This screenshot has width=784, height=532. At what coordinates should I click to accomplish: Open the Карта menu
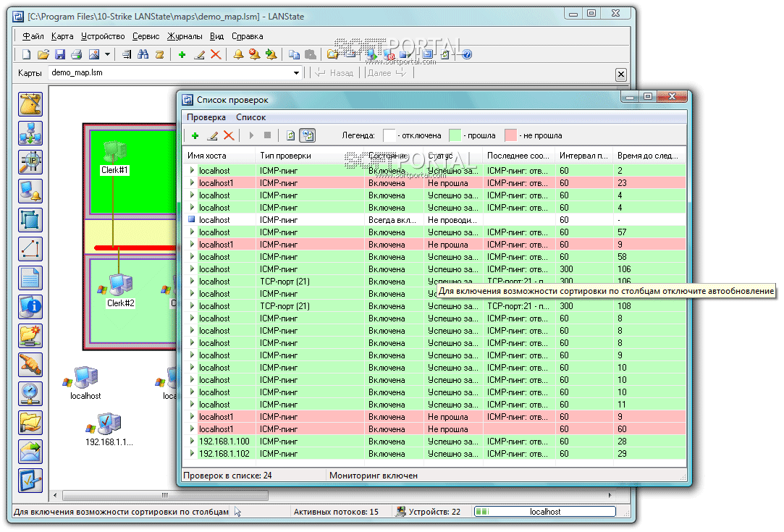point(62,36)
